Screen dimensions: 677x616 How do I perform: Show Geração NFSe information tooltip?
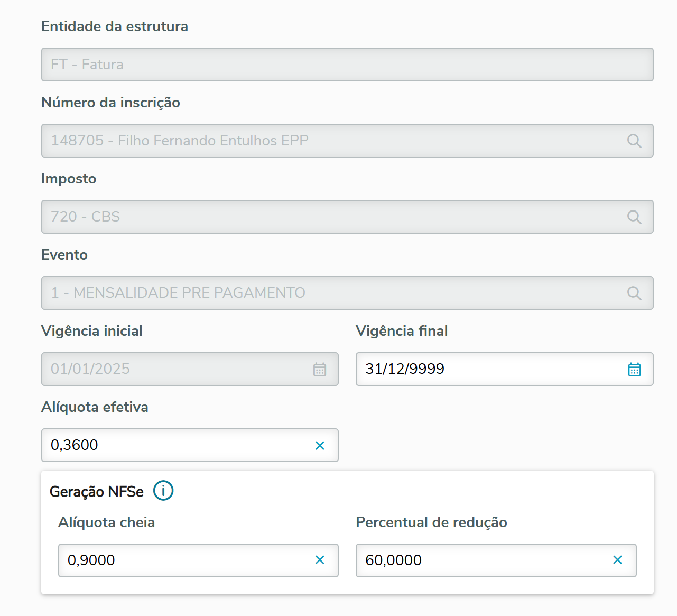(x=163, y=491)
